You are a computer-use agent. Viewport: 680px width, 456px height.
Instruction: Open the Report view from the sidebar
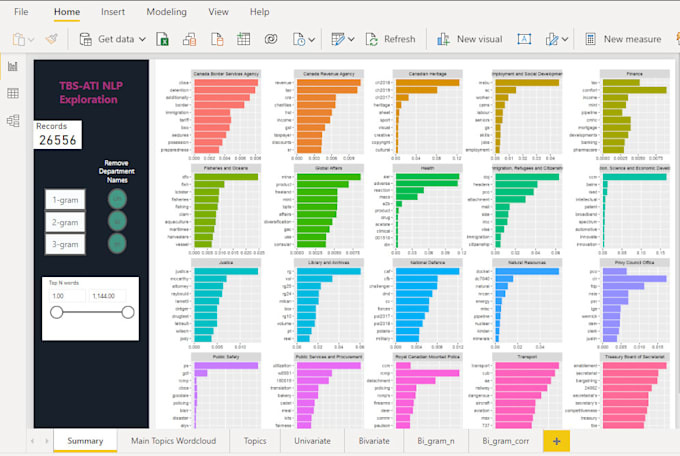tap(13, 66)
